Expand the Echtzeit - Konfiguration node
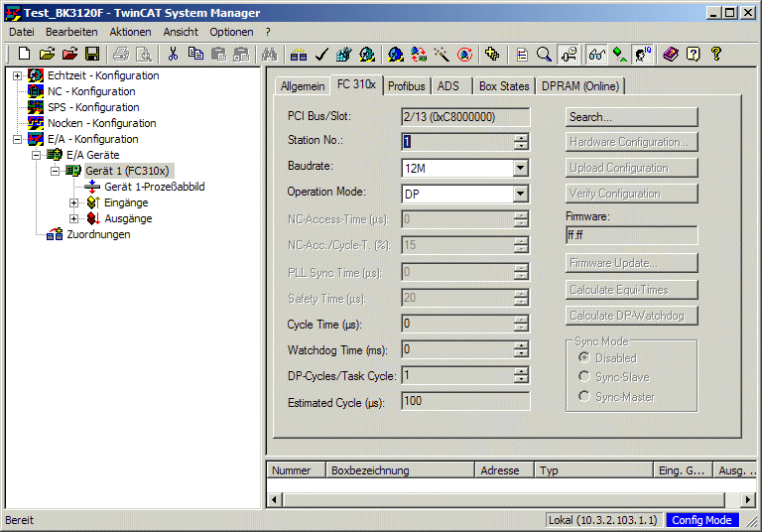The image size is (762, 532). pyautogui.click(x=17, y=75)
